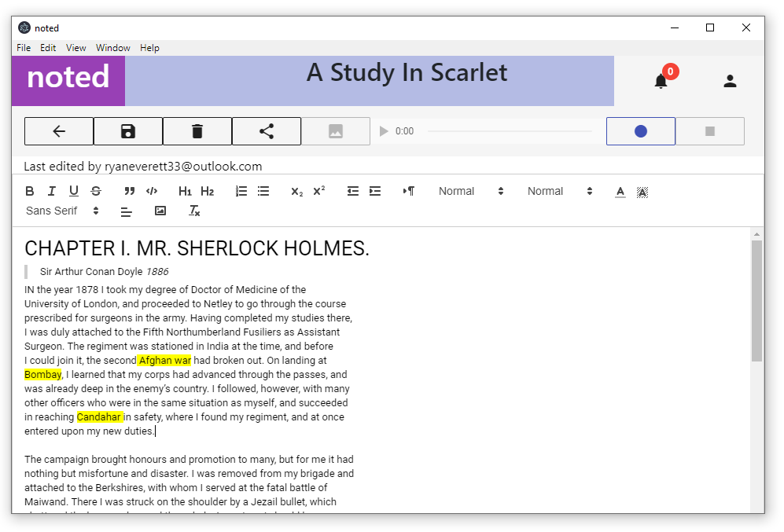Image resolution: width=784 pixels, height=532 pixels.
Task: Start recording with the blue circle button
Action: pos(641,131)
